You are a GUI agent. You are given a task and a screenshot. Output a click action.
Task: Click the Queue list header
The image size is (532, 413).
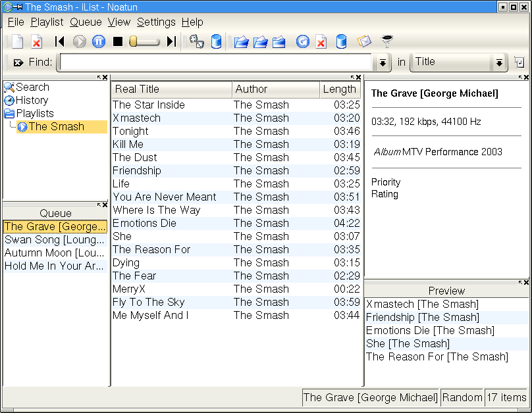click(x=56, y=214)
